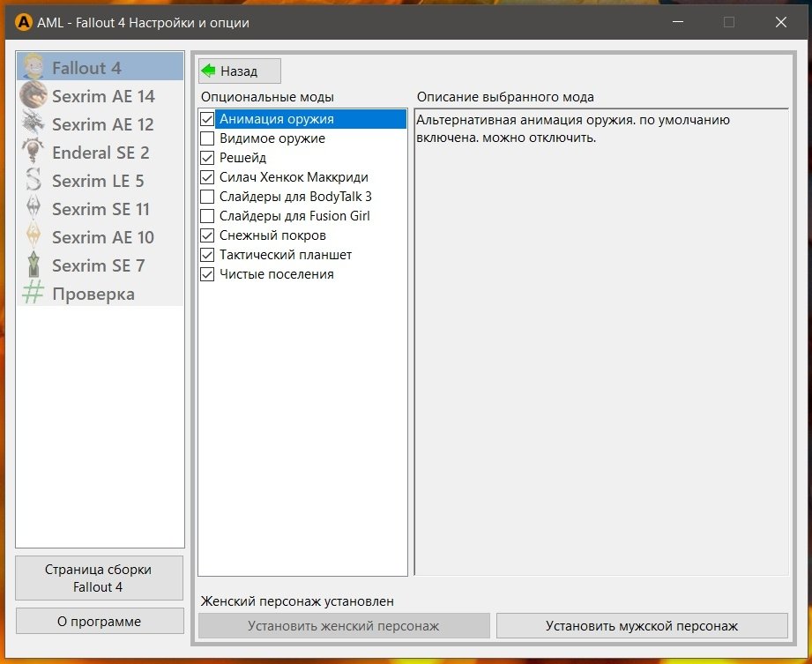Click the hash icon next to Проверка
This screenshot has height=664, width=812.
[34, 294]
